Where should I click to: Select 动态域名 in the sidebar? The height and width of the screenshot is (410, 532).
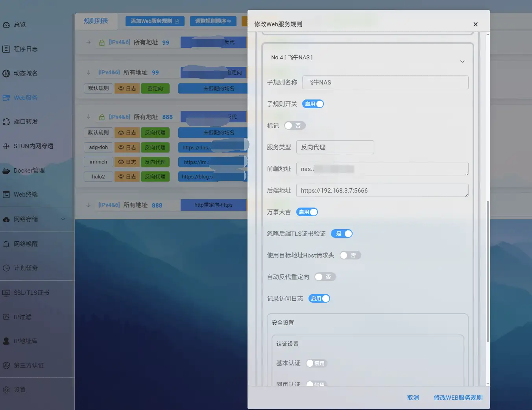coord(25,73)
